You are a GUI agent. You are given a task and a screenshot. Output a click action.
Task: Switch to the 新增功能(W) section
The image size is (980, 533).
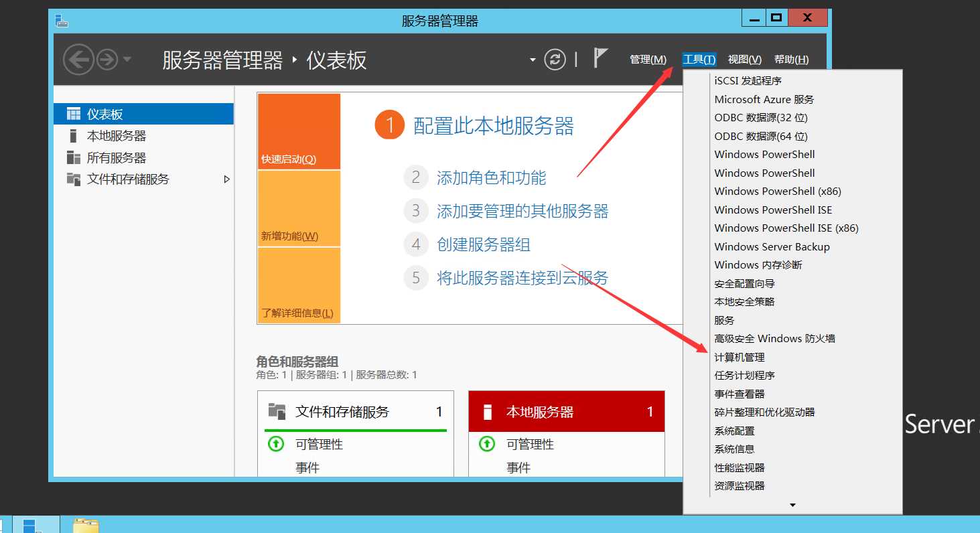[x=297, y=236]
